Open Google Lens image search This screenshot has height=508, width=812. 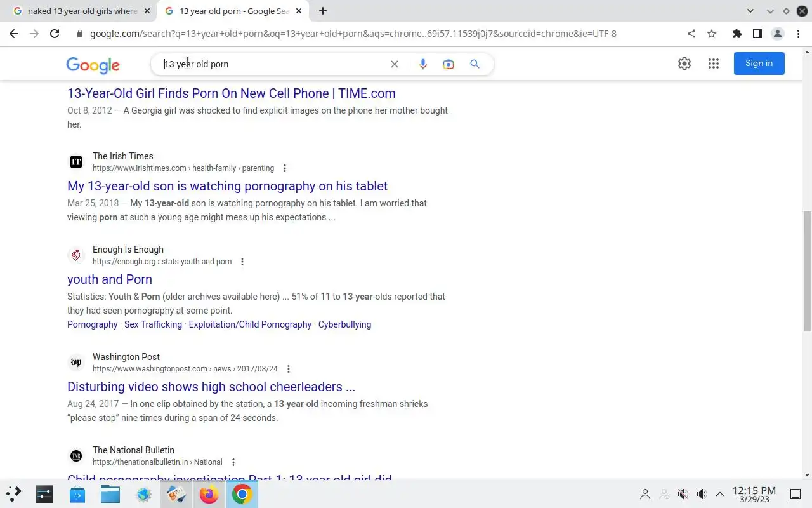click(449, 64)
